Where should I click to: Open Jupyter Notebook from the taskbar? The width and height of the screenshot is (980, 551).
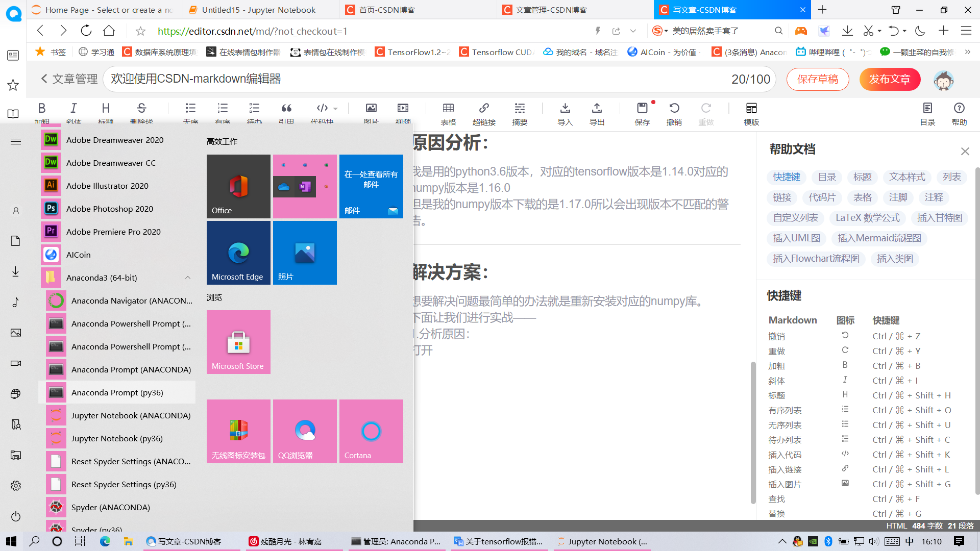click(602, 541)
